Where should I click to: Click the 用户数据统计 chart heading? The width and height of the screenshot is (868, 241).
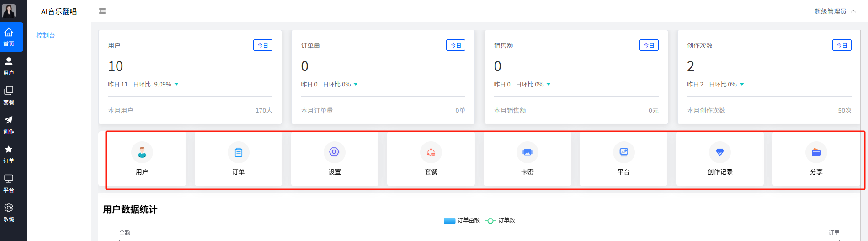(130, 209)
